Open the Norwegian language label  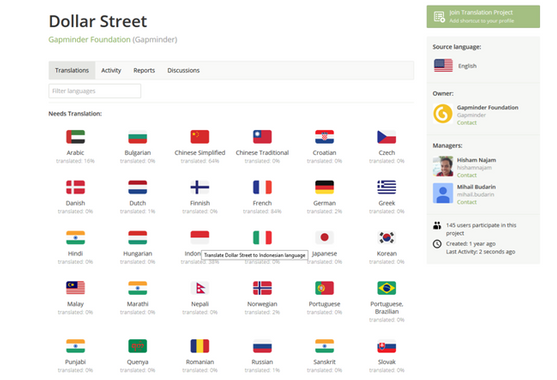pos(262,304)
